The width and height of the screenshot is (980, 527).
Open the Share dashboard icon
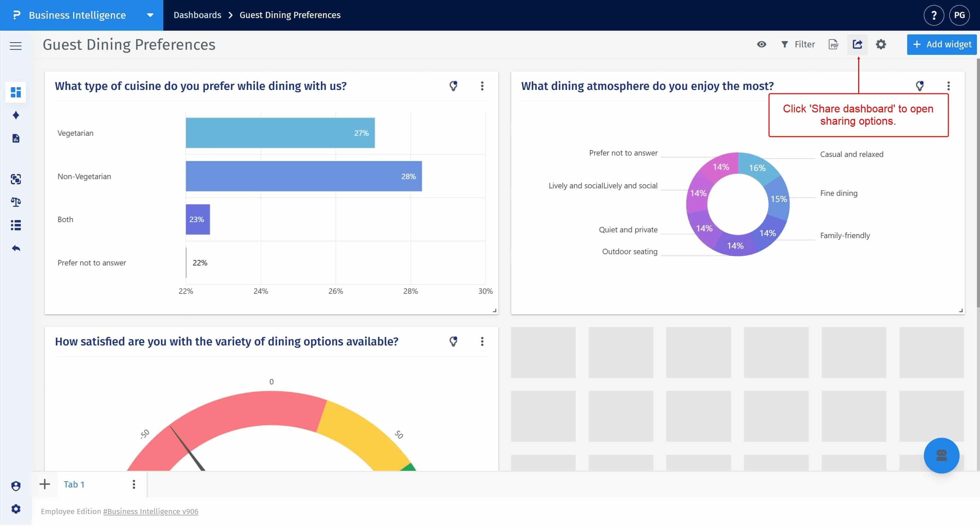857,44
